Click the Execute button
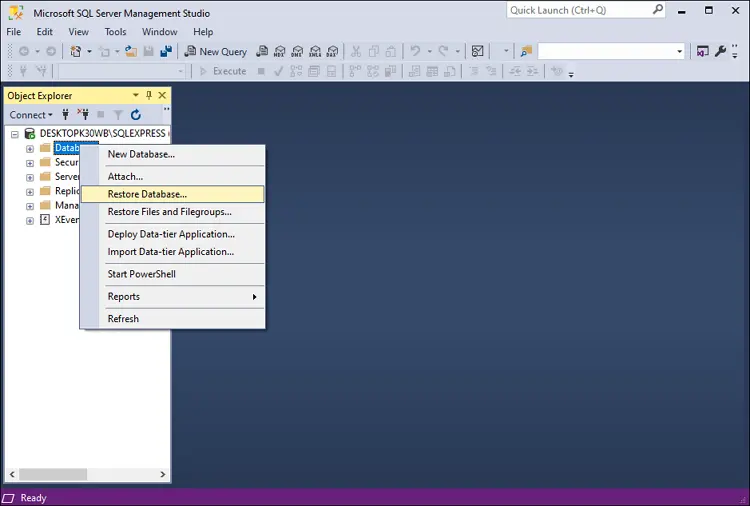Image resolution: width=750 pixels, height=506 pixels. click(x=223, y=71)
